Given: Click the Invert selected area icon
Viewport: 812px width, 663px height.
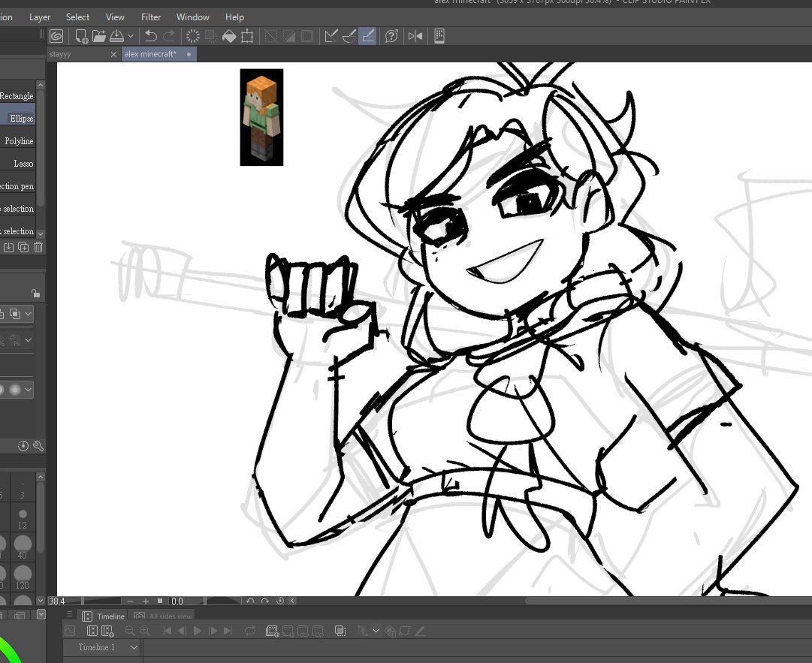Looking at the screenshot, I should click(289, 36).
